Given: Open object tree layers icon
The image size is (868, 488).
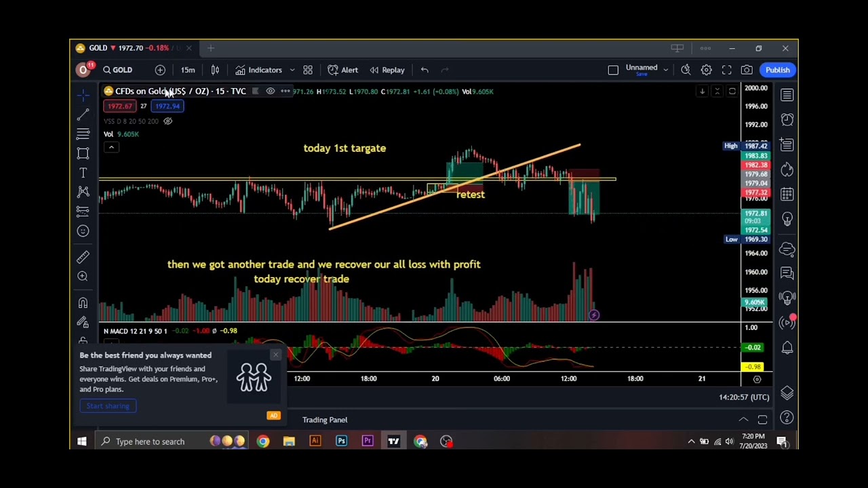Looking at the screenshot, I should coord(787,394).
